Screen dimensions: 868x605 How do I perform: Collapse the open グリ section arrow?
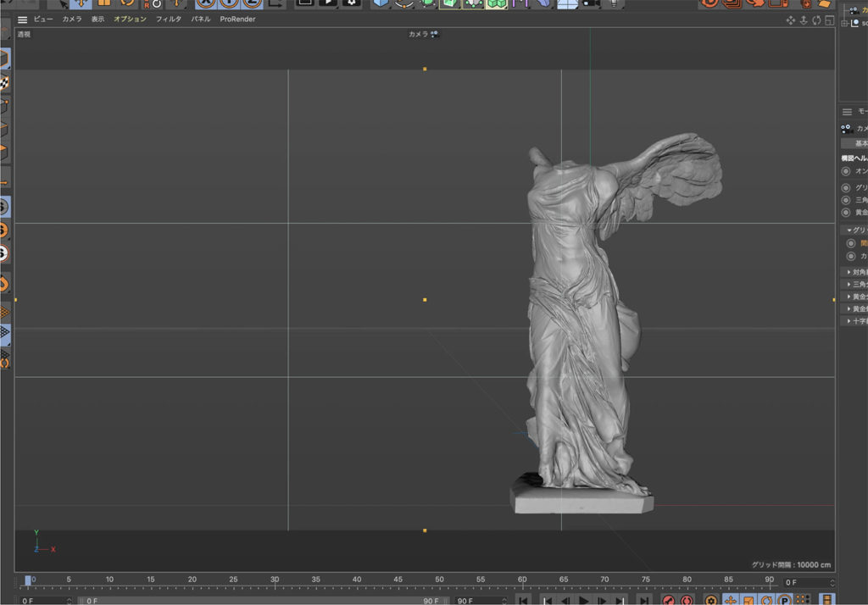click(849, 230)
